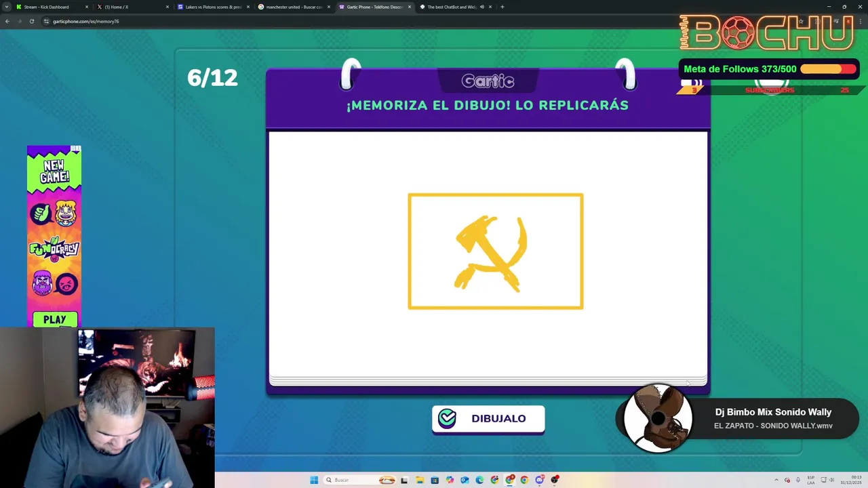Click the Meta de Follows progress bar
Viewport: 868px width, 488px height.
[x=828, y=69]
